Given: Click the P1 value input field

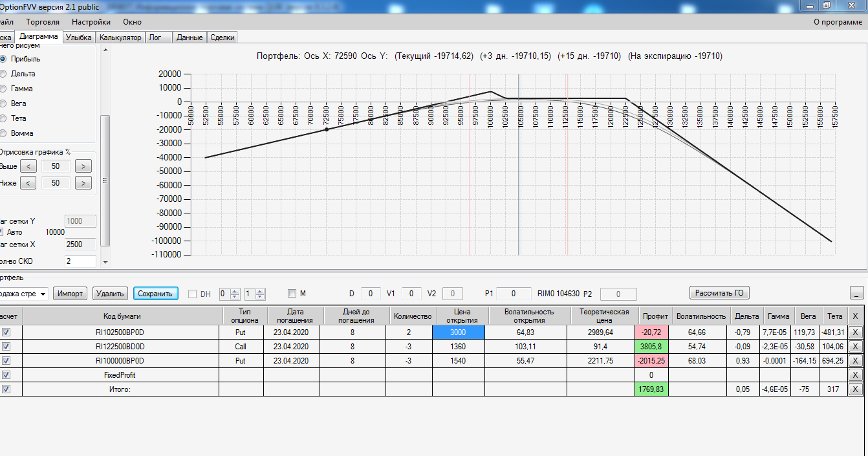Looking at the screenshot, I should tap(514, 294).
